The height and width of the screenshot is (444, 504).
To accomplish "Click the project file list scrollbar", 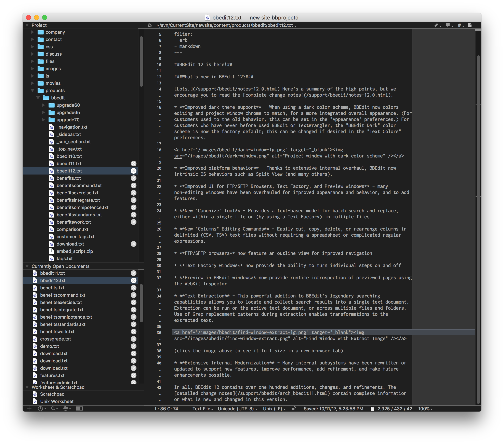I will coord(141,62).
